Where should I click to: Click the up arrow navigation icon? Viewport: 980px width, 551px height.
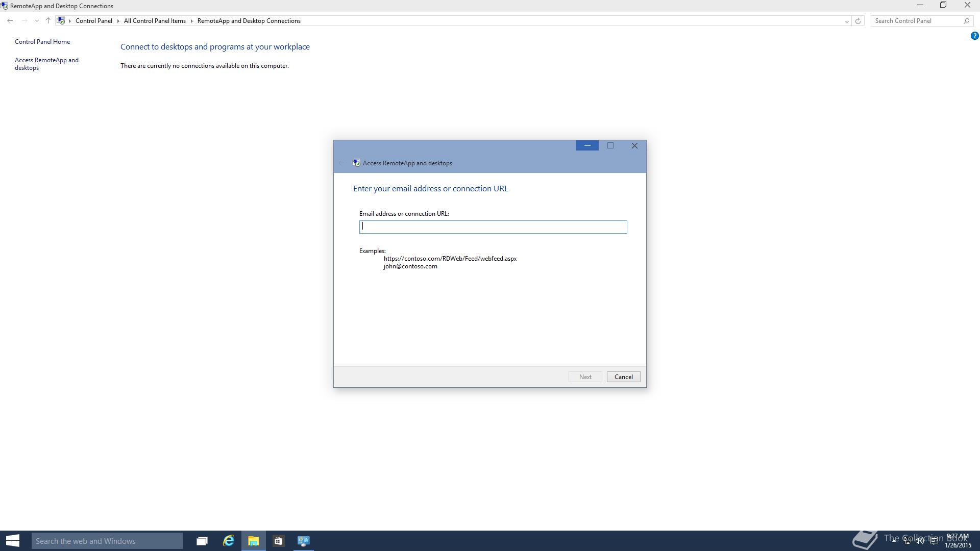(48, 21)
